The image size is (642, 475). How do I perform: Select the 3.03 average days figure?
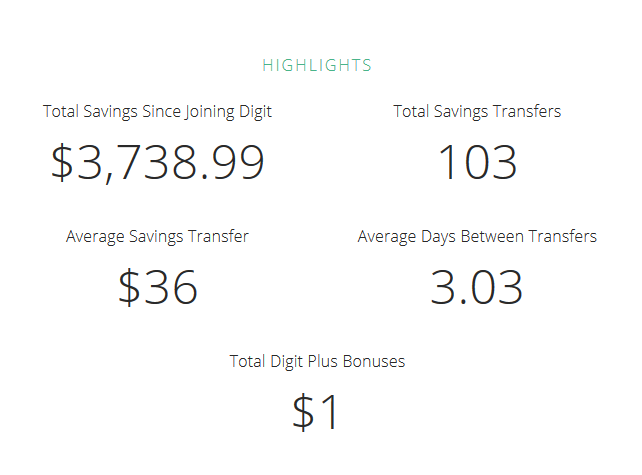477,288
